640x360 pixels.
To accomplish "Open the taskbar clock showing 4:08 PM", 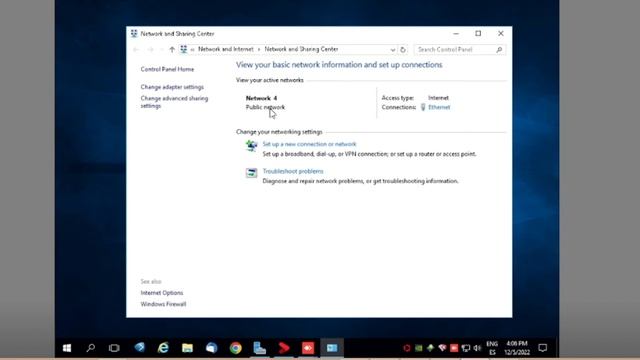I will click(x=517, y=348).
